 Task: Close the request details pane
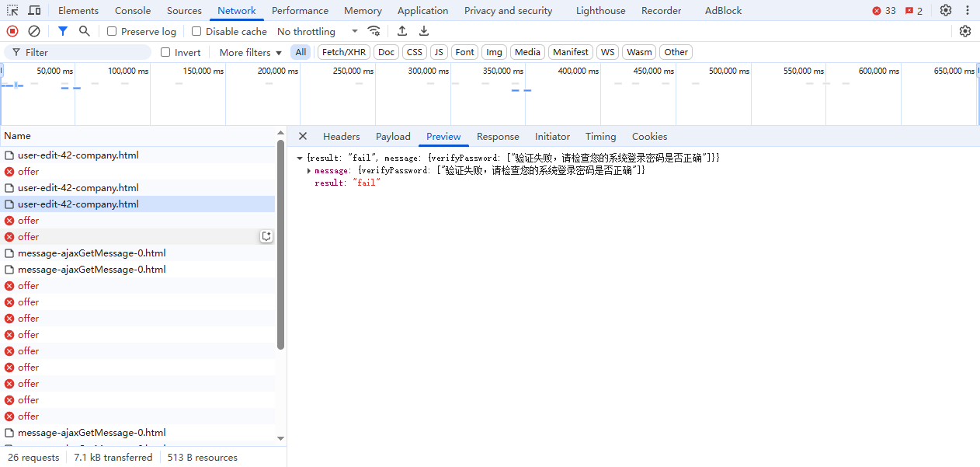pyautogui.click(x=303, y=136)
